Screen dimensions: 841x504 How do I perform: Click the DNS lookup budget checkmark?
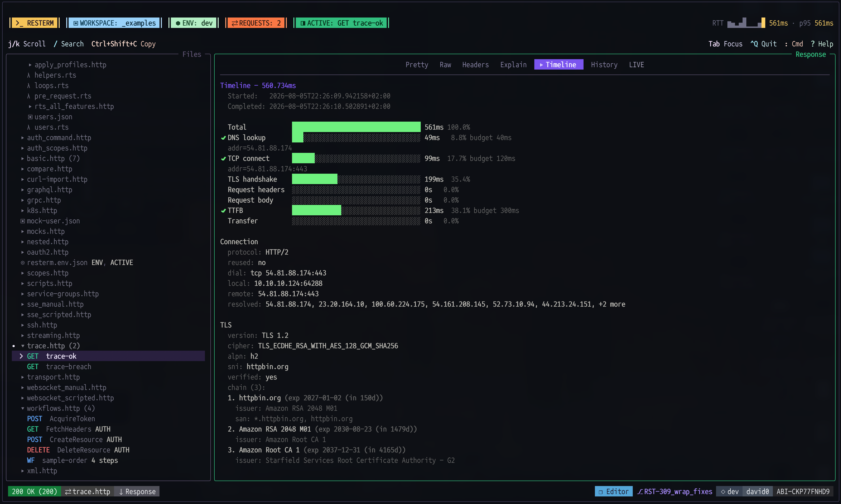(223, 137)
